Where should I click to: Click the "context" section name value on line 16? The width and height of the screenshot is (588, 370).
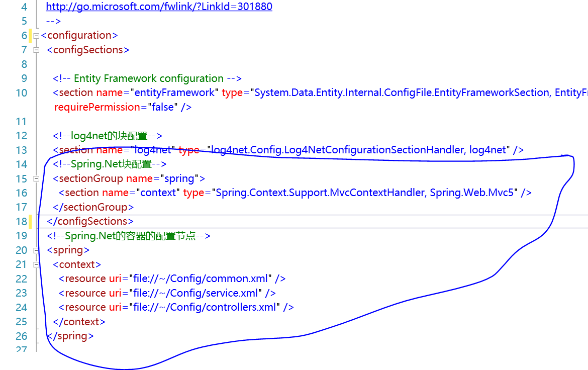(158, 193)
